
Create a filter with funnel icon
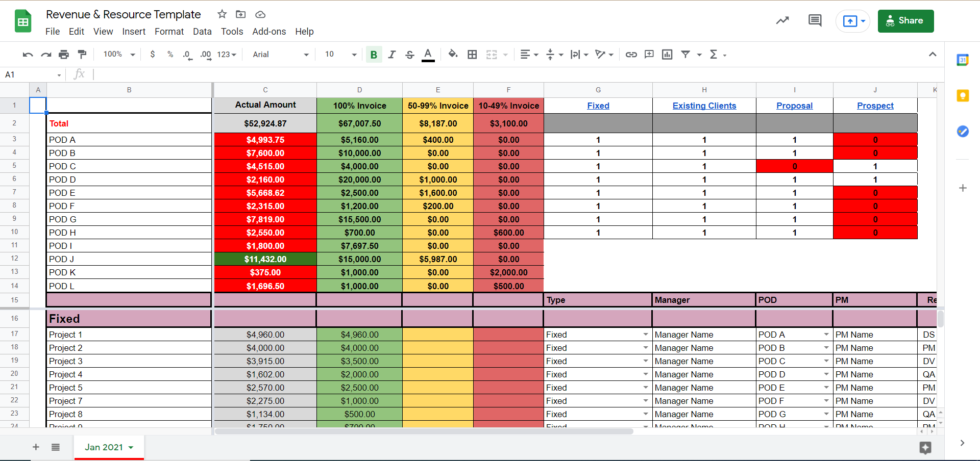[x=685, y=54]
